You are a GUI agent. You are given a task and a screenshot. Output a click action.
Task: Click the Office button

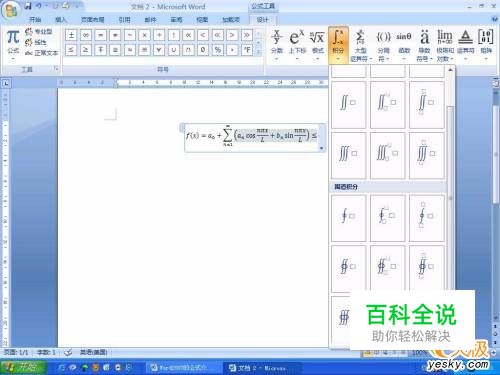[10, 10]
